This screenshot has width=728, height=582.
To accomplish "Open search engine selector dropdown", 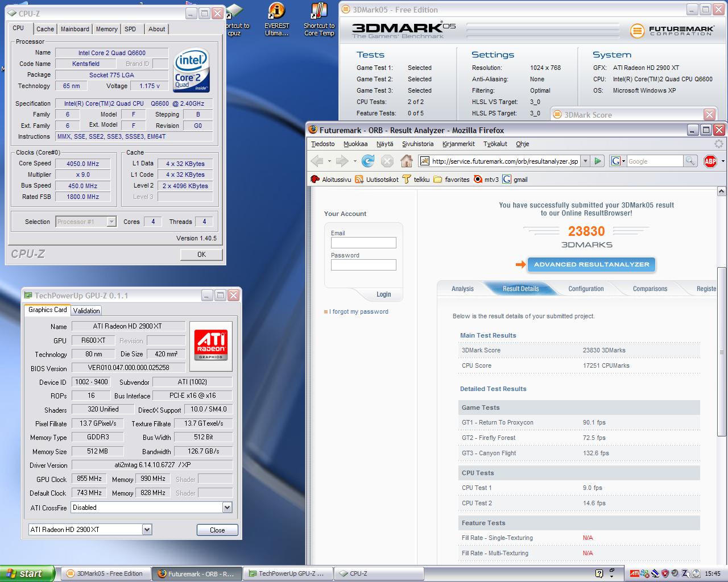I will 618,161.
